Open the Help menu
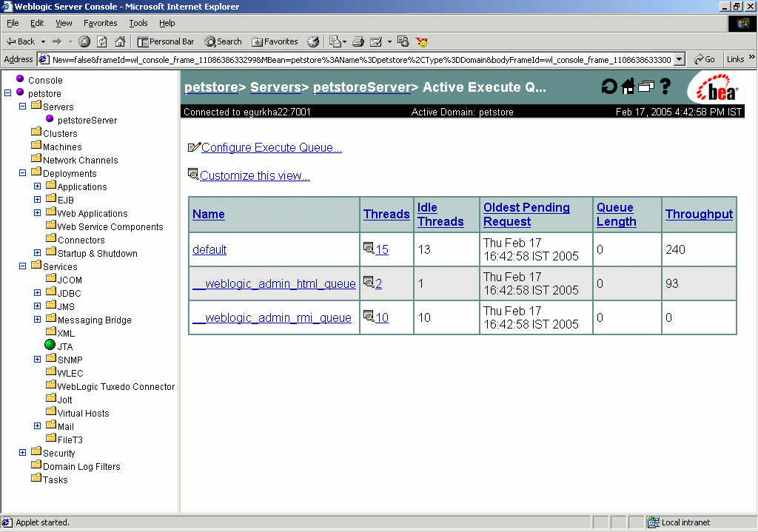The width and height of the screenshot is (758, 532). pyautogui.click(x=167, y=23)
